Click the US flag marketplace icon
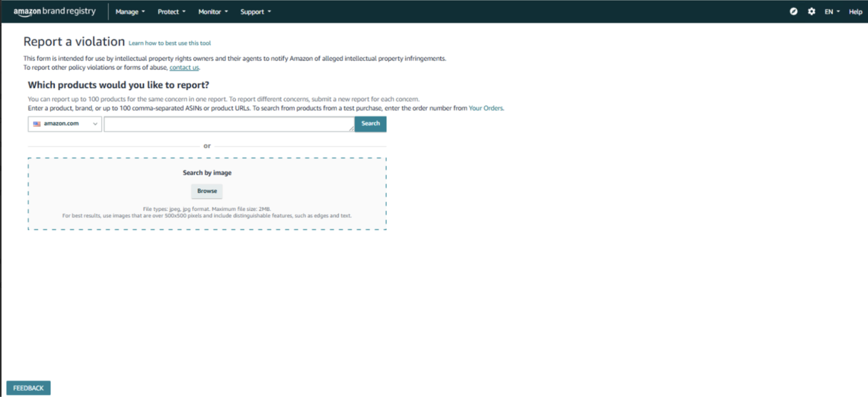 37,124
